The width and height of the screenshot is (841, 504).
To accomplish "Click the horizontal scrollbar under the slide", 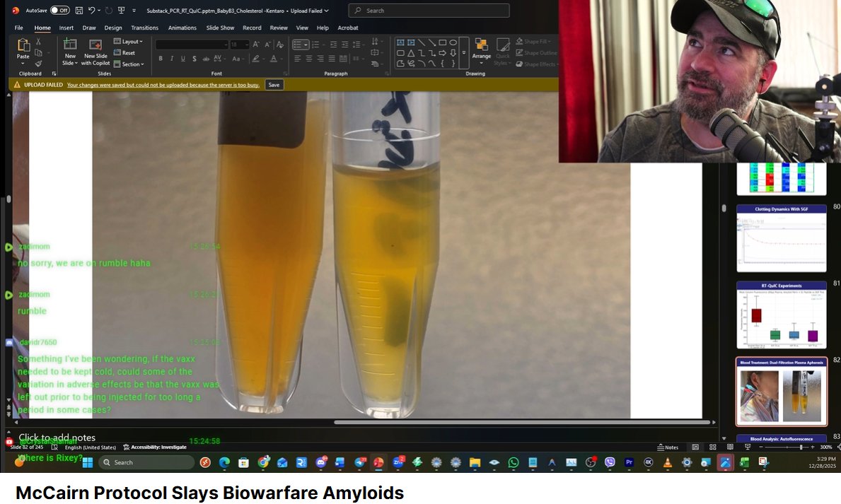I will (523, 423).
